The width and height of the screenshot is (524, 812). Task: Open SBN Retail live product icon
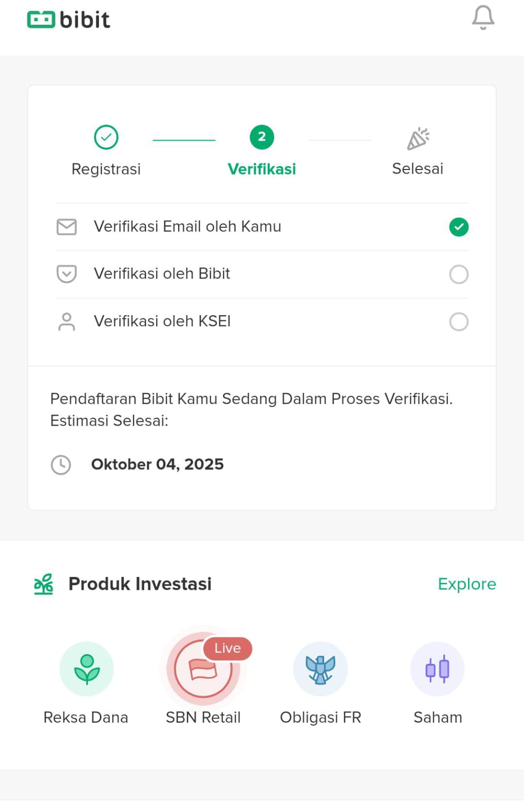[203, 670]
